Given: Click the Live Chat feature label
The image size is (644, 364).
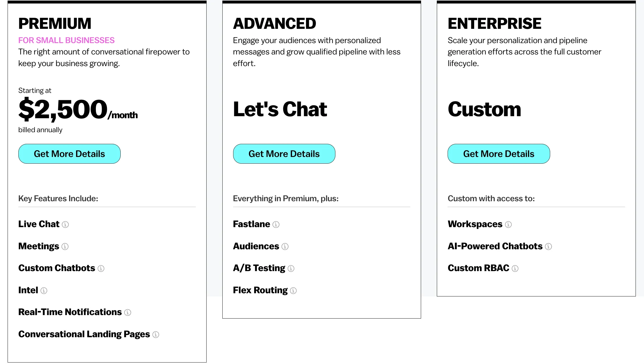Looking at the screenshot, I should [x=39, y=224].
